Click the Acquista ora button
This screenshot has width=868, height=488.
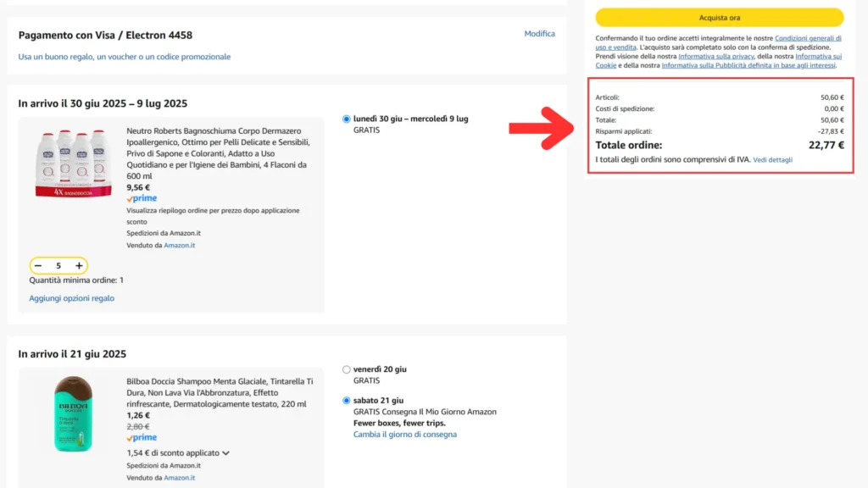(x=719, y=18)
